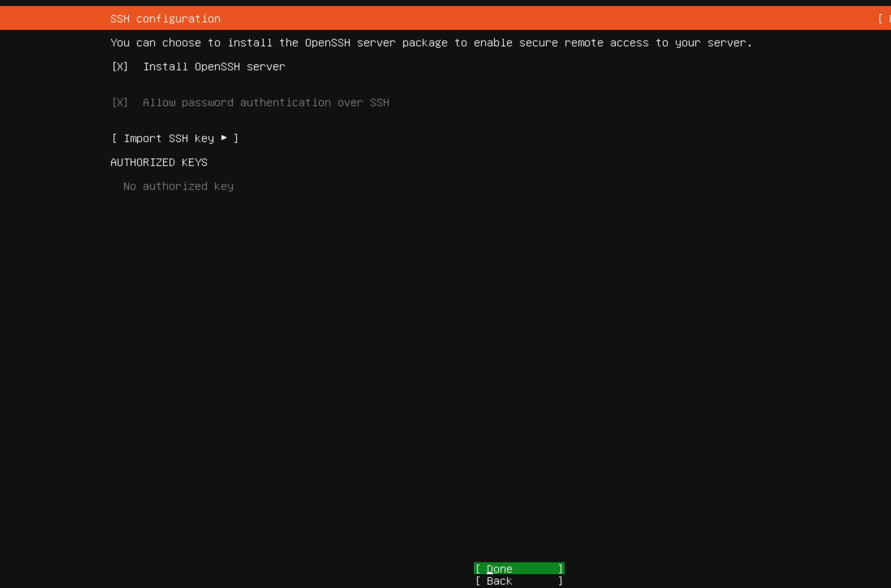Click 'Allow password authentication over SSH' label
This screenshot has height=588, width=891.
click(266, 102)
